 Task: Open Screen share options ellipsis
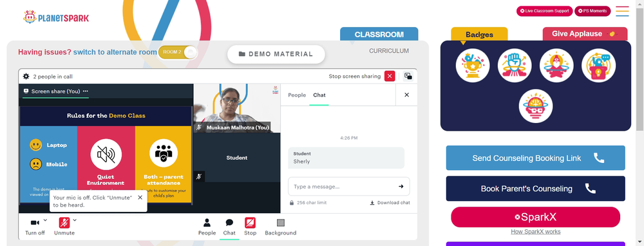(x=86, y=91)
